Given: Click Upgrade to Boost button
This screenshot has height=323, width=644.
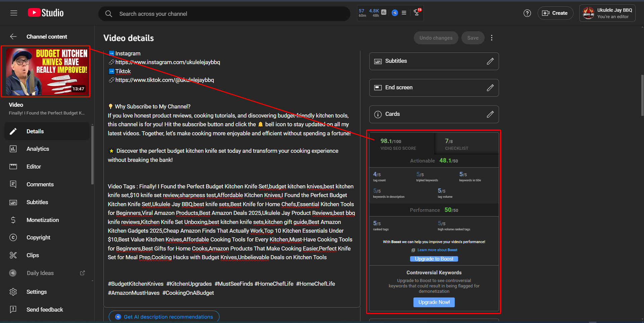Looking at the screenshot, I should click(434, 259).
